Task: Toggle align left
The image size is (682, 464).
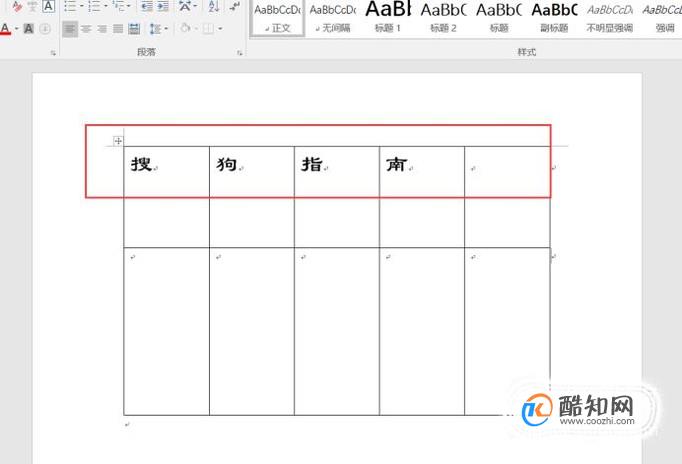Action: 70,29
